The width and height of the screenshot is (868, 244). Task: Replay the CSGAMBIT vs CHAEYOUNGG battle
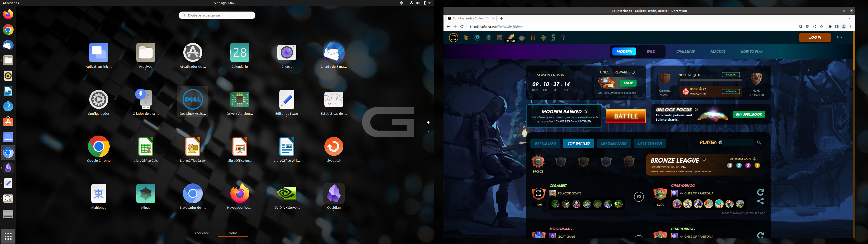click(760, 192)
